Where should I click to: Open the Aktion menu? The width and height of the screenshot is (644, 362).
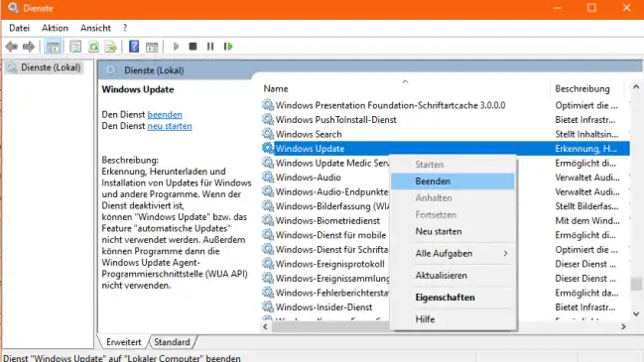55,28
